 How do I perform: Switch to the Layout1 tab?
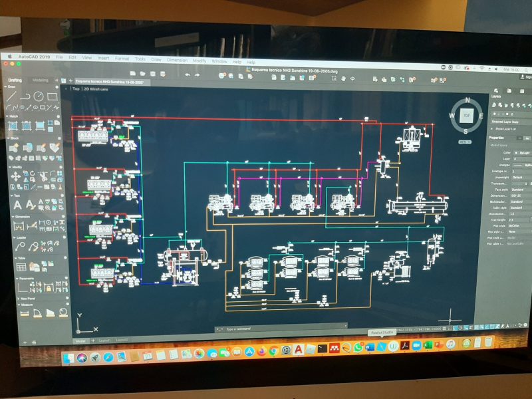[104, 340]
